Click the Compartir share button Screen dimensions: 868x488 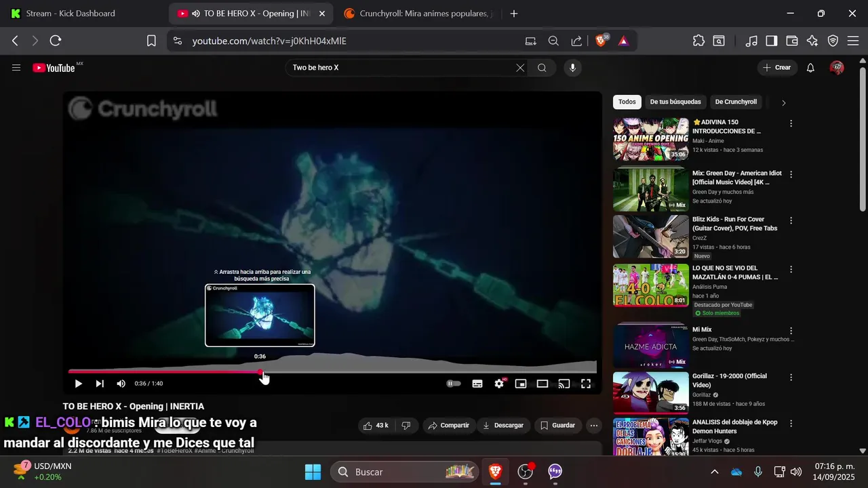coord(448,426)
